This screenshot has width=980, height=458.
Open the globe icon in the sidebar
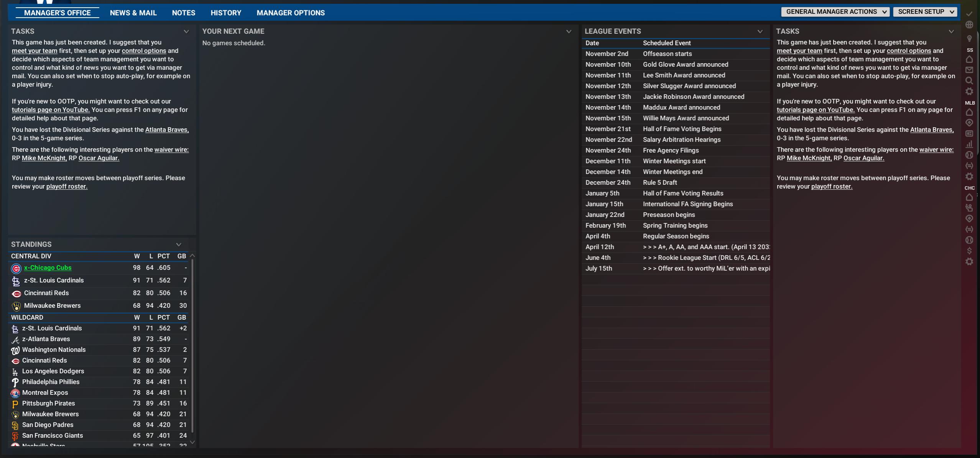[969, 25]
